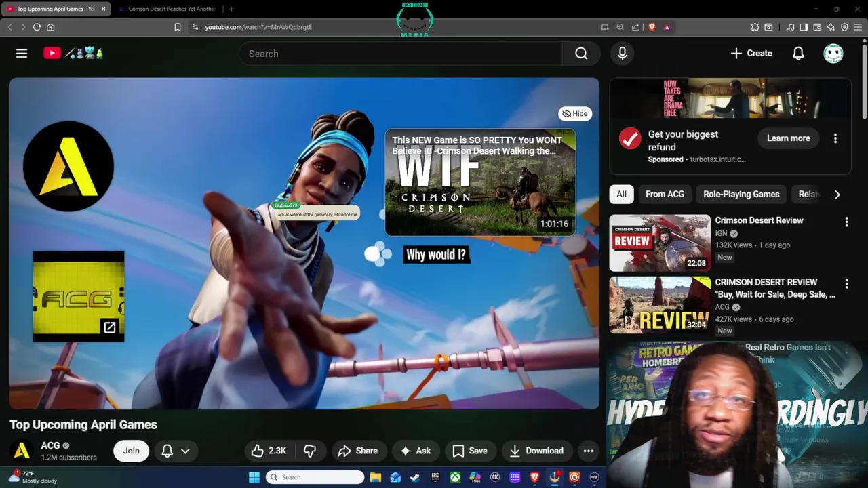The width and height of the screenshot is (868, 488).
Task: Focus the YouTube search box
Action: click(x=400, y=54)
